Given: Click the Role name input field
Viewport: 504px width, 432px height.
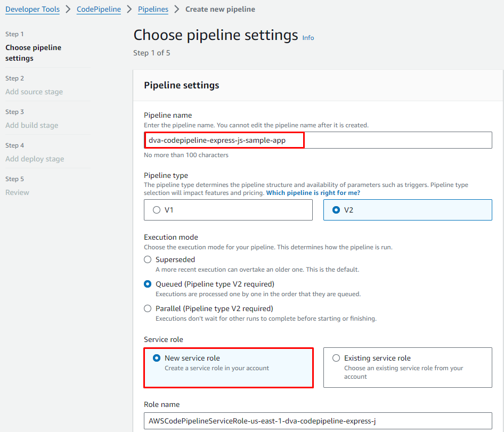Looking at the screenshot, I should click(x=318, y=421).
